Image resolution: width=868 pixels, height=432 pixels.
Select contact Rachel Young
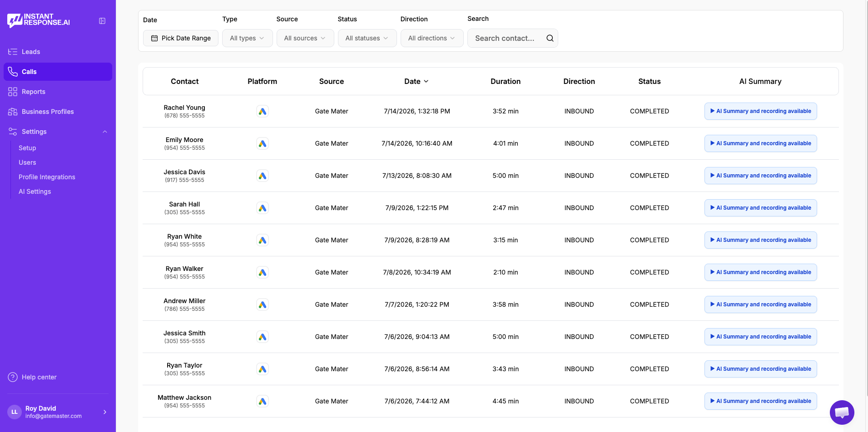tap(184, 108)
